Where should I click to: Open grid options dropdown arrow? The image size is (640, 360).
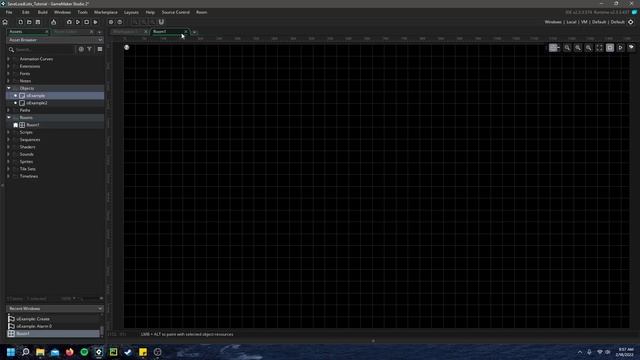558,48
